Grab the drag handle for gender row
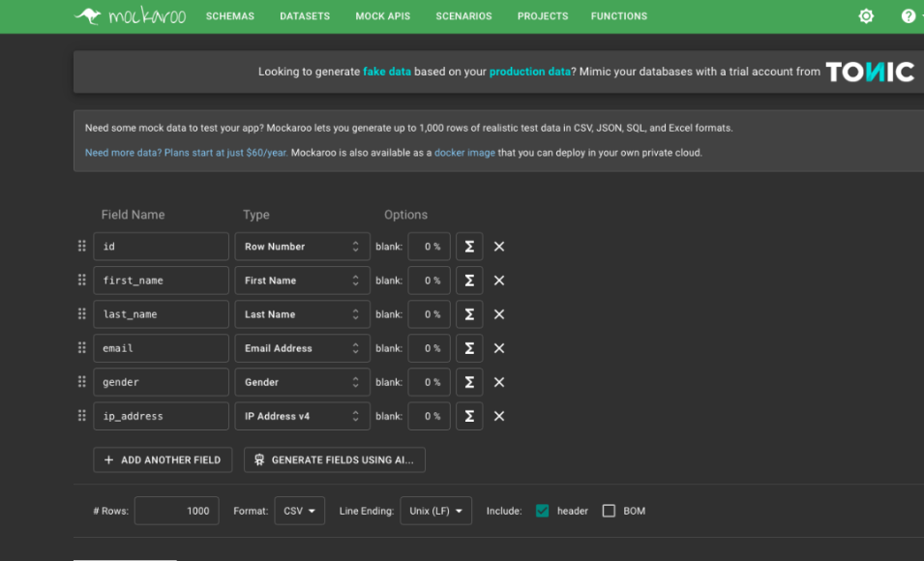 coord(82,381)
